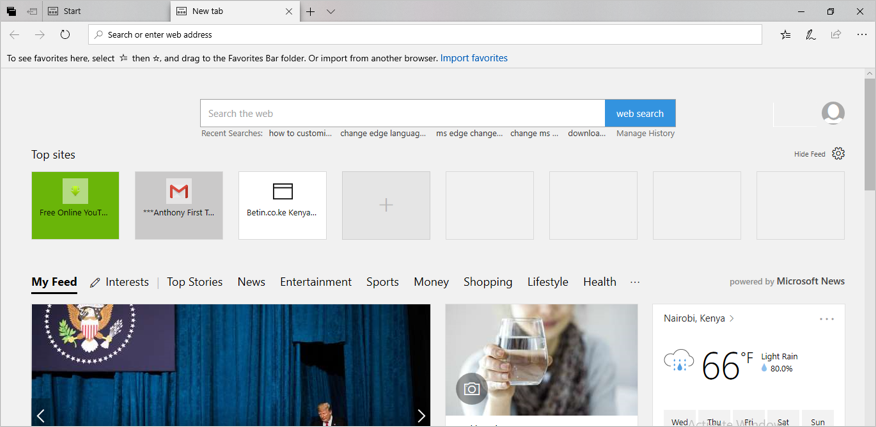Click the set tabs aside icon

(32, 11)
